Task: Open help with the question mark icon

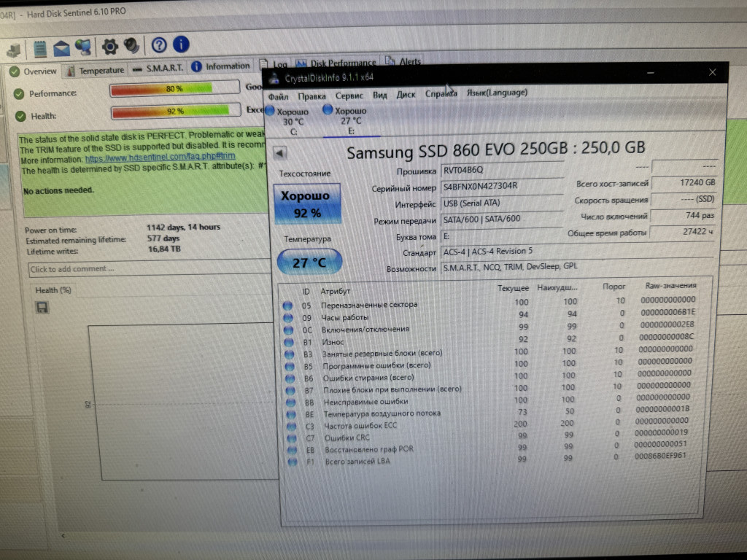Action: click(159, 45)
